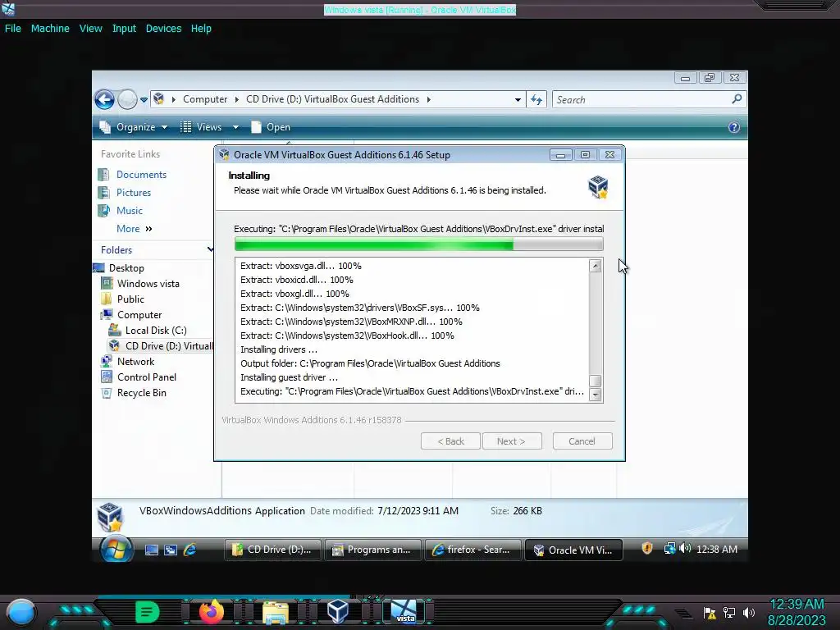
Task: Click the Refresh button beside address bar
Action: point(536,99)
